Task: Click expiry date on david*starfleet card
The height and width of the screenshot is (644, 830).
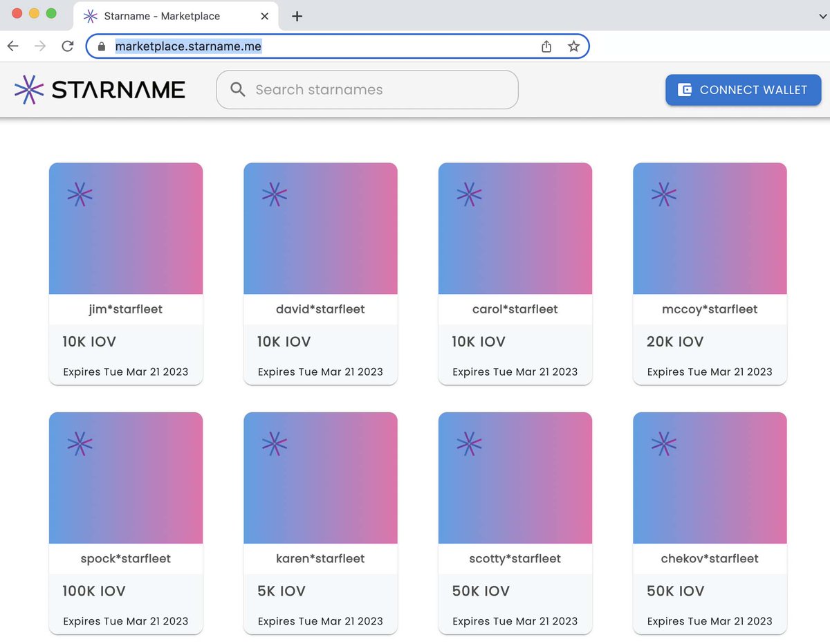Action: (x=320, y=371)
